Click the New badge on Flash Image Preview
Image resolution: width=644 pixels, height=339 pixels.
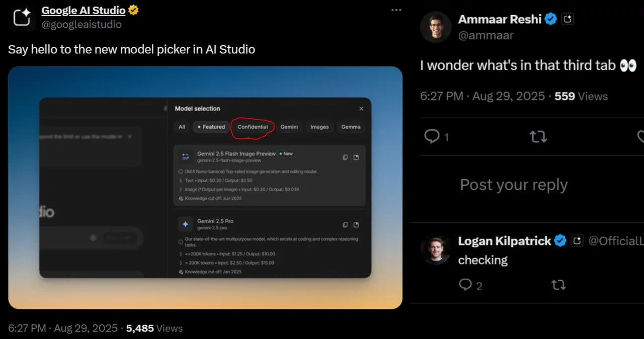pos(286,153)
